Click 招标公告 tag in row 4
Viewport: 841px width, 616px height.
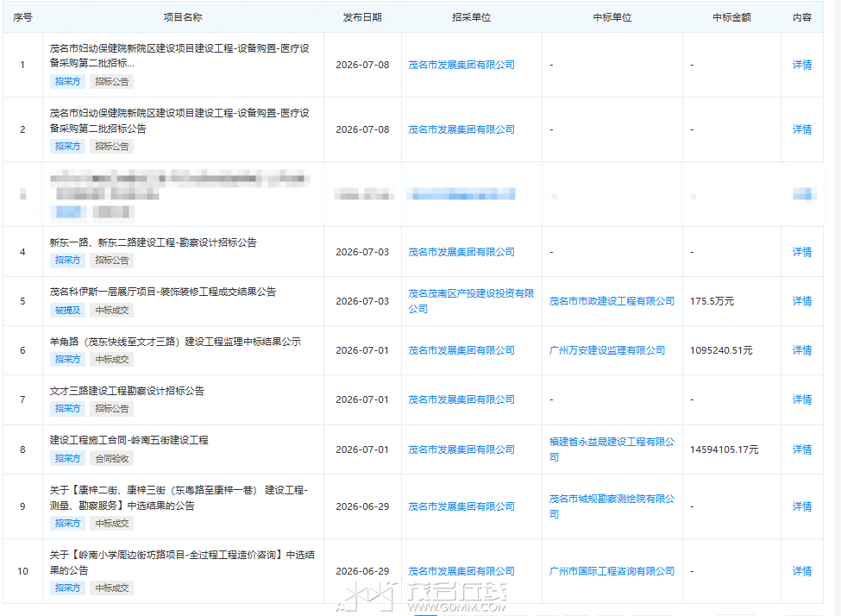coord(111,261)
